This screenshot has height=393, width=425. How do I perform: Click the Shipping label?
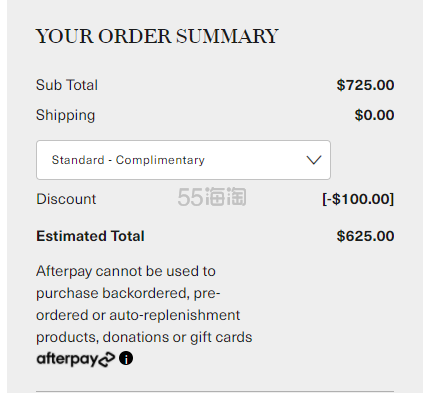66,116
